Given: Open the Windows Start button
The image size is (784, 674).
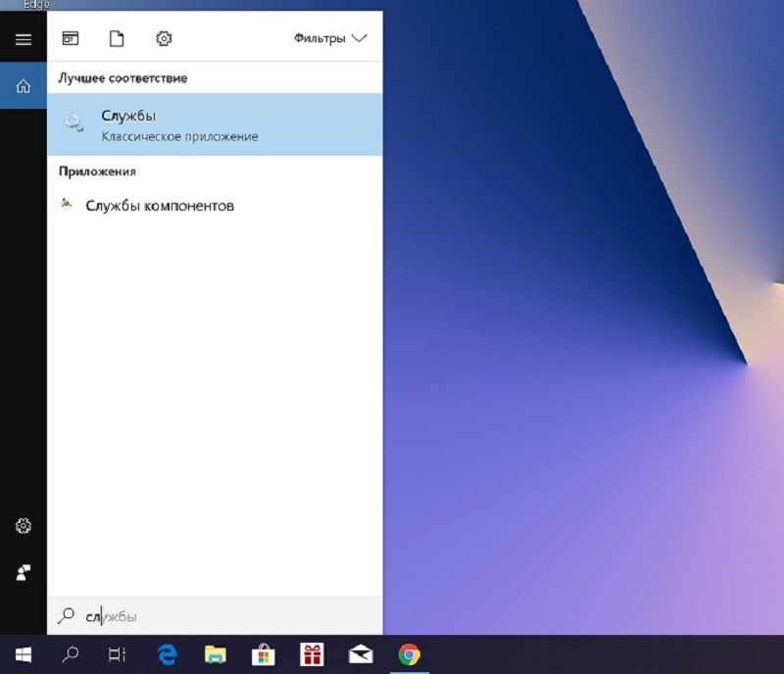Looking at the screenshot, I should [23, 654].
